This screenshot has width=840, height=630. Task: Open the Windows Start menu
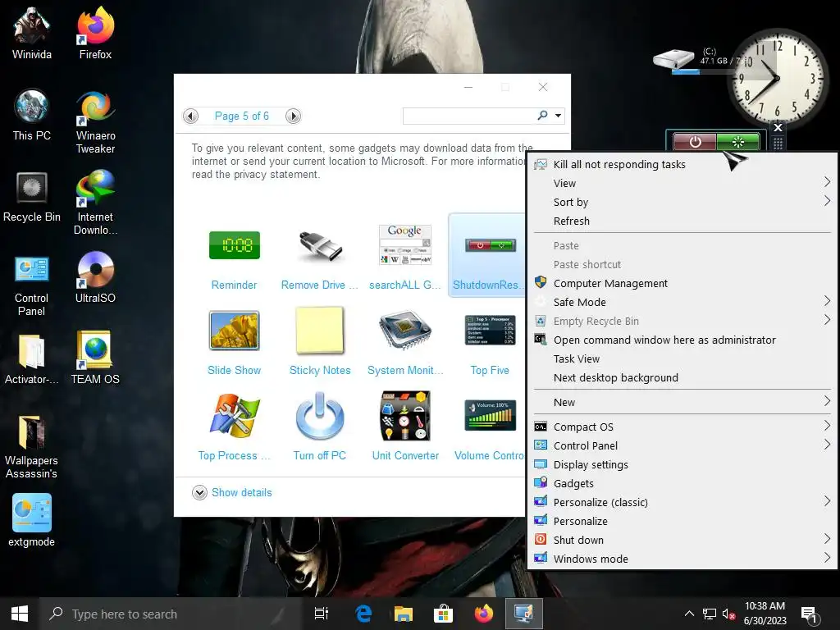click(20, 614)
